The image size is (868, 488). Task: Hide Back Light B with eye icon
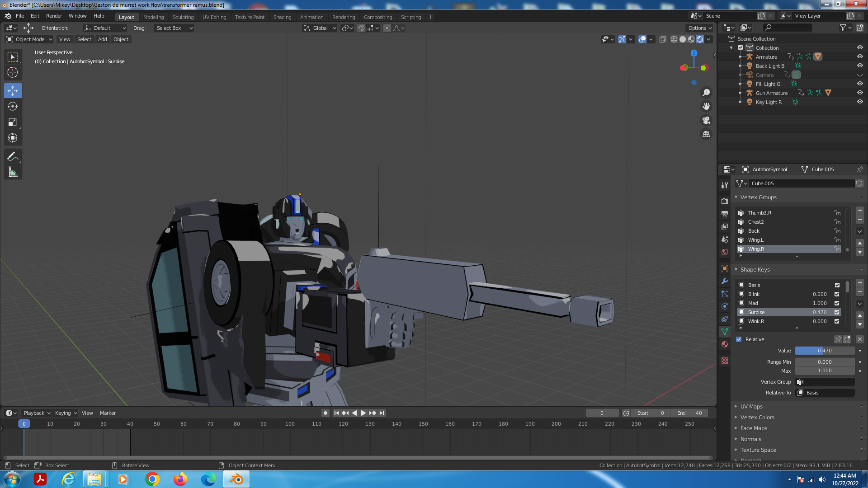tap(860, 66)
